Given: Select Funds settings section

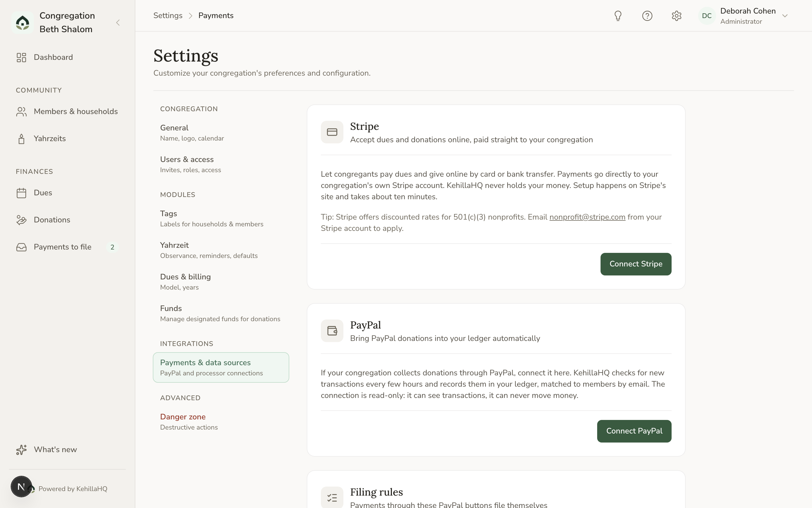Looking at the screenshot, I should point(221,313).
